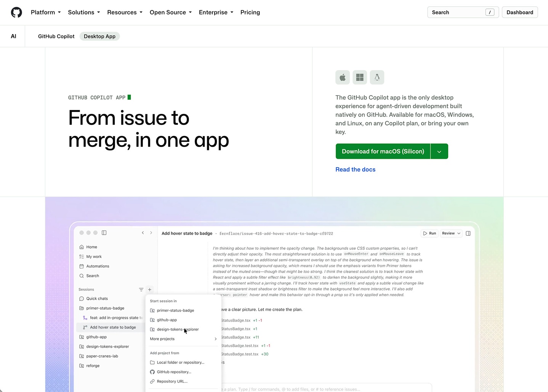Screen dimensions: 548x392
Task: Add a new session with plus icon
Action: (x=150, y=290)
